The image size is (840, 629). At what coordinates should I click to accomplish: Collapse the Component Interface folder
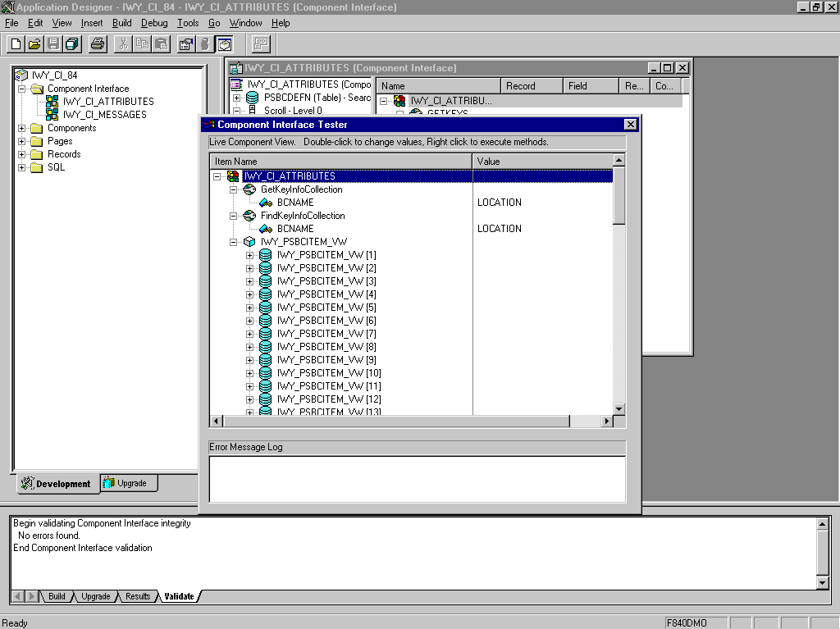tap(21, 89)
